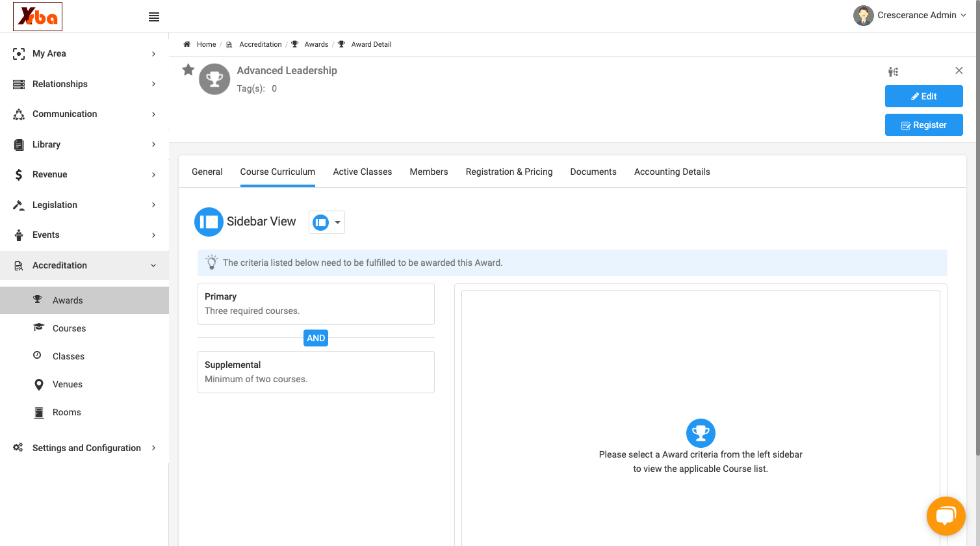Click the My Area sidebar icon
Image resolution: width=980 pixels, height=546 pixels.
point(19,54)
